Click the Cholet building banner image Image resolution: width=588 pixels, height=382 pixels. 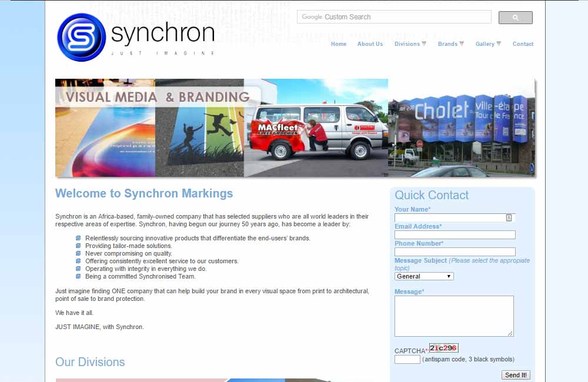coord(461,128)
